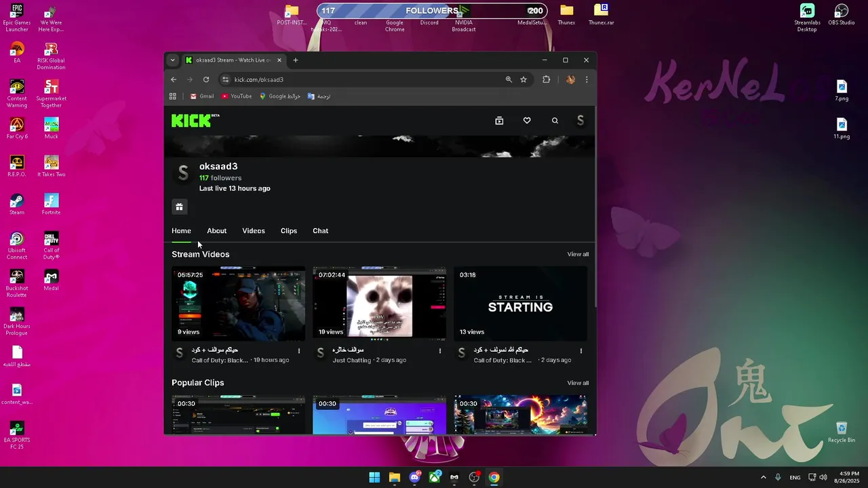The width and height of the screenshot is (868, 488).
Task: Show hidden icons chevron in system tray
Action: 763,477
